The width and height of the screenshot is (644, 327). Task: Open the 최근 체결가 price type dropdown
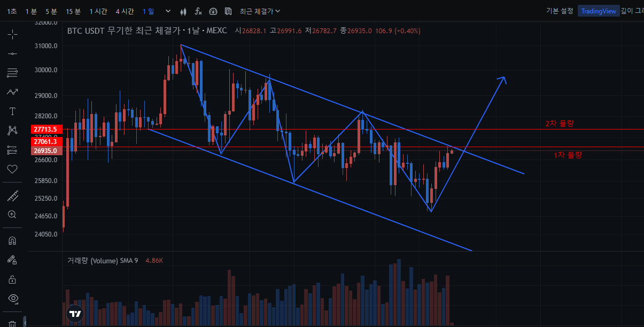pos(260,11)
